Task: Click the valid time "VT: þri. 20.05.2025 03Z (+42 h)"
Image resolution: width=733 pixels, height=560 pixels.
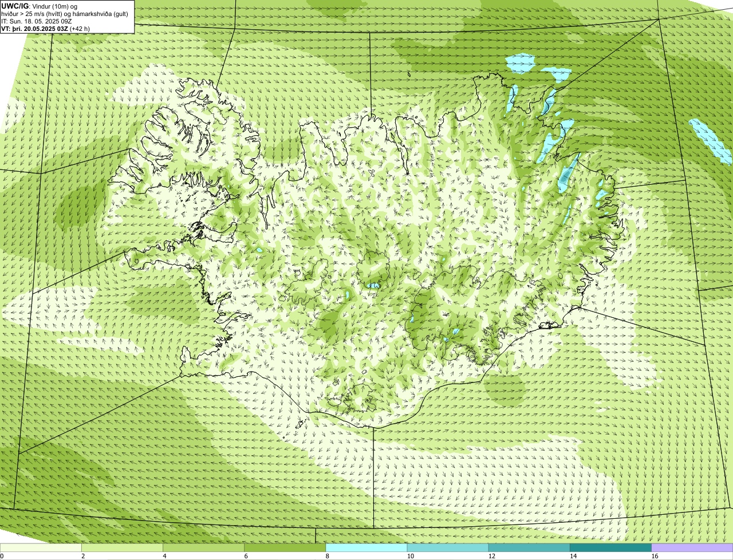Action: pos(45,29)
